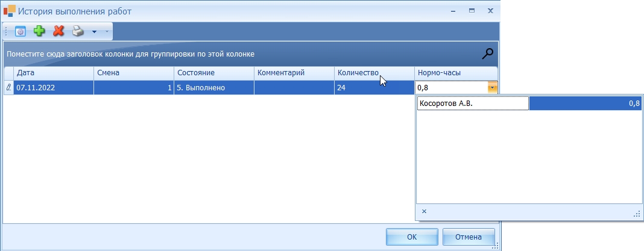Click the pencil edit indicator on the row

[x=8, y=87]
